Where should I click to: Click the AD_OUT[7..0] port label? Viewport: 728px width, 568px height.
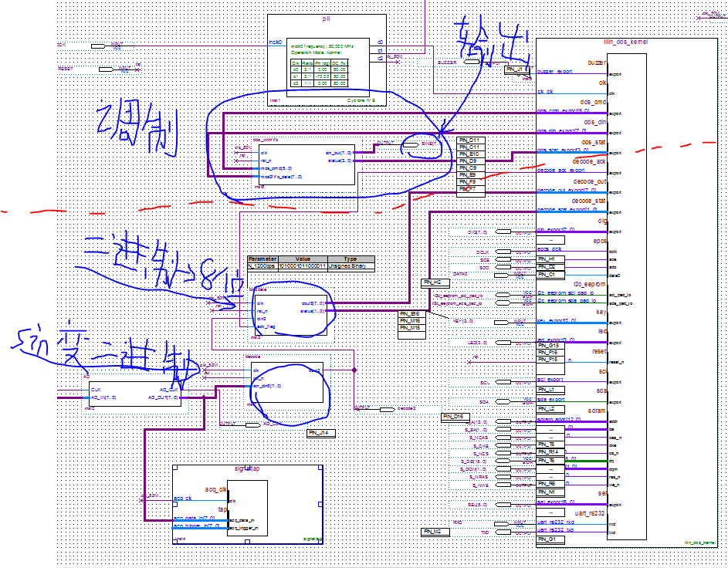[164, 397]
